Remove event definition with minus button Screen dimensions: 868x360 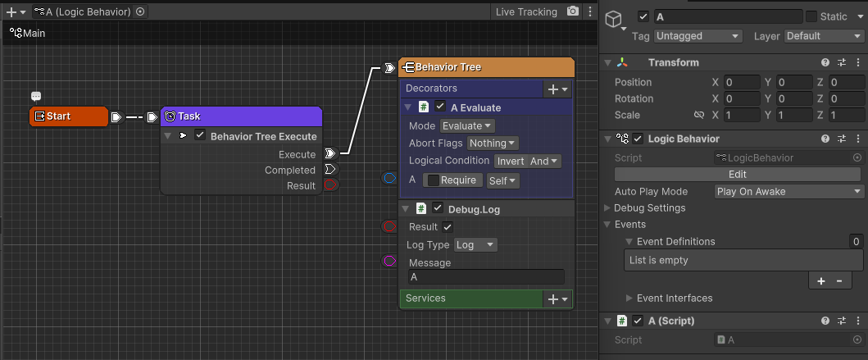click(838, 281)
